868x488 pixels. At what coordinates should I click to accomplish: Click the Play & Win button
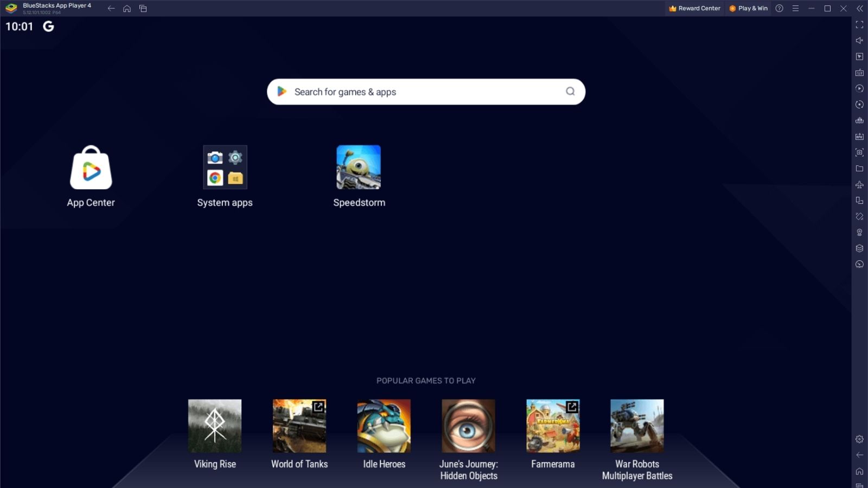pos(749,8)
